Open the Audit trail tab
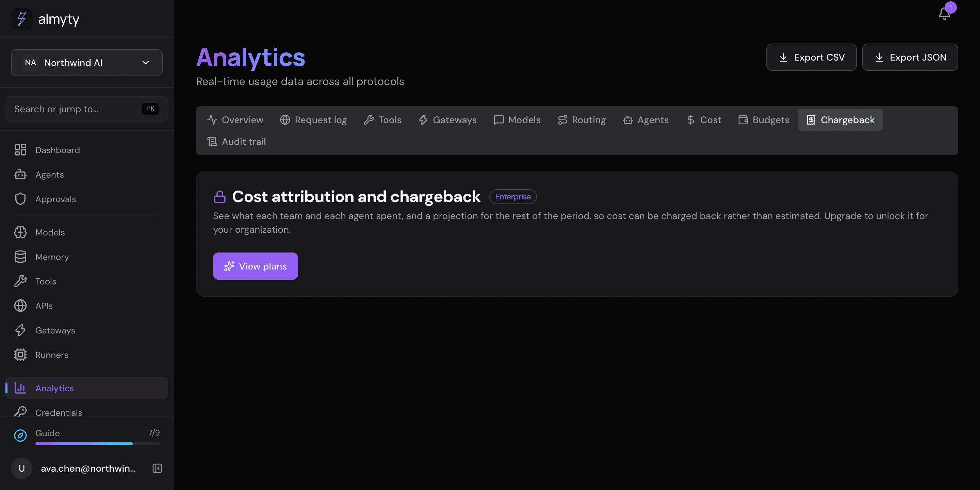The height and width of the screenshot is (490, 980). 236,142
